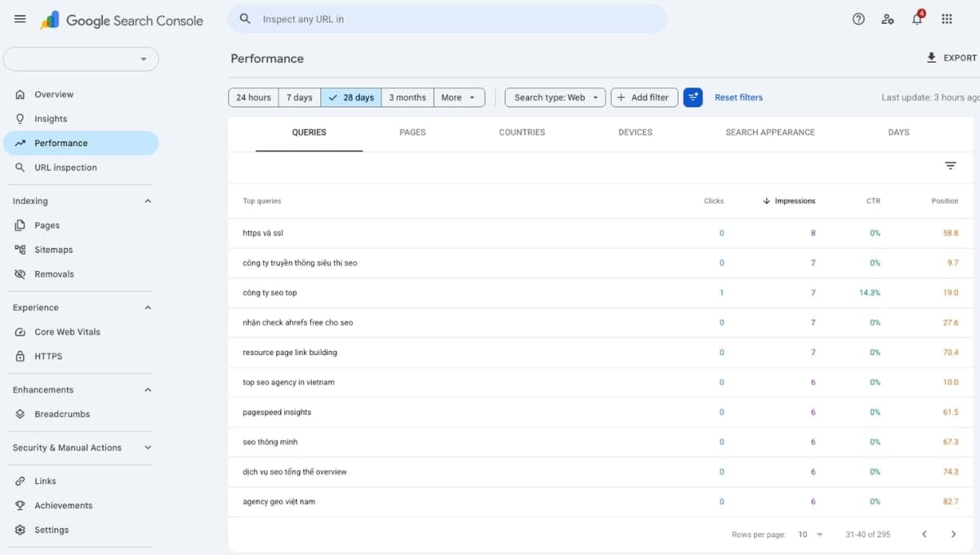Open users and permissions icon
The image size is (980, 555).
coord(888,19)
